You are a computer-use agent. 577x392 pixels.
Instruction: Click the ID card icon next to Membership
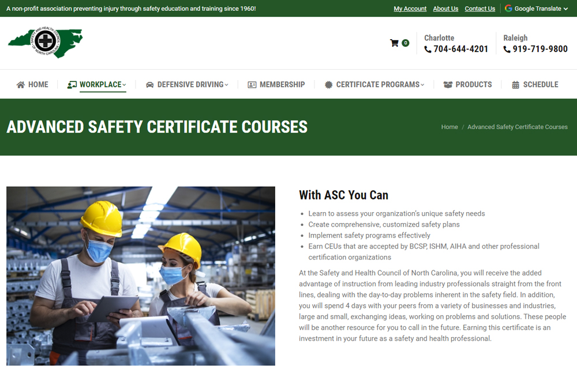point(252,84)
